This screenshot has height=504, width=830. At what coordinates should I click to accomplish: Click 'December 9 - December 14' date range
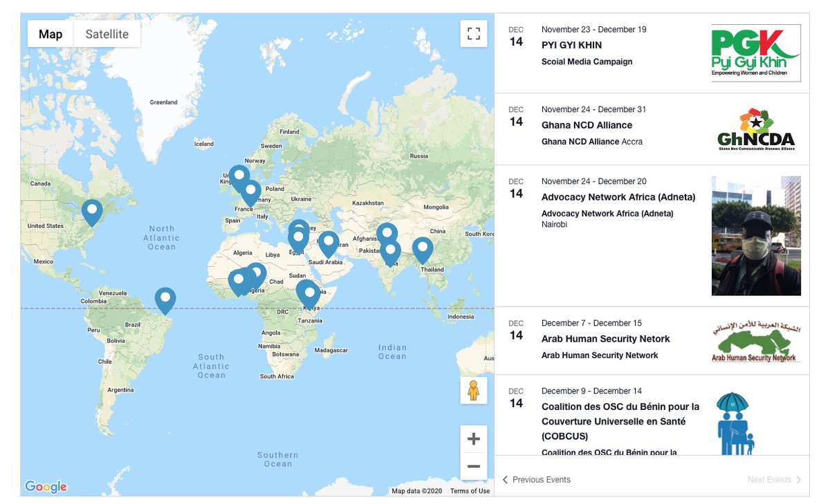[591, 391]
